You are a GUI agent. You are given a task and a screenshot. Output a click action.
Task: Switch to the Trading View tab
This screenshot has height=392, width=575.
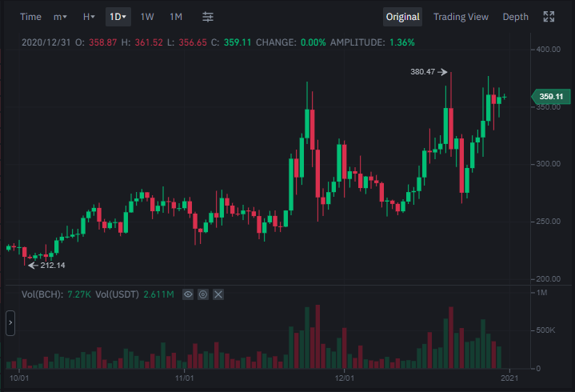pyautogui.click(x=461, y=17)
